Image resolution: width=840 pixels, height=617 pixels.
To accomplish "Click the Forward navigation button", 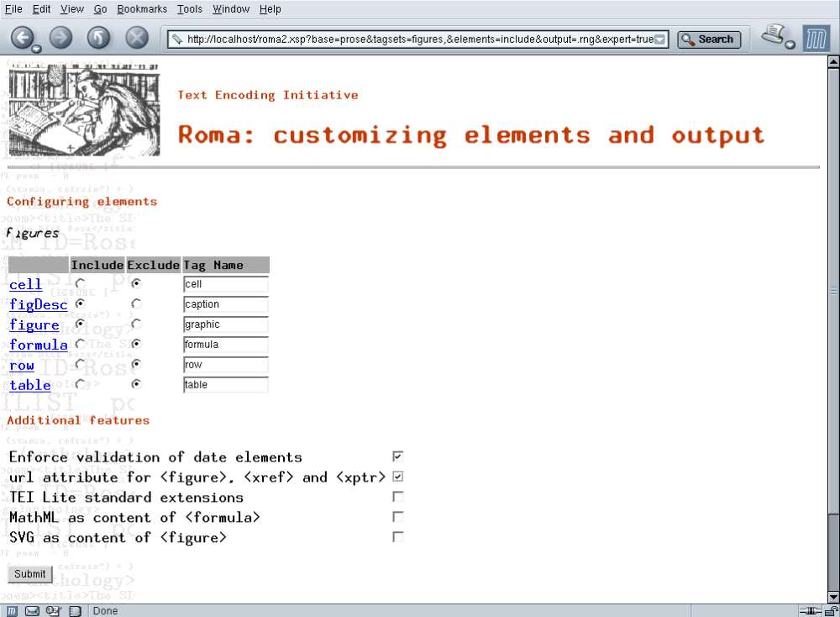I will pyautogui.click(x=60, y=38).
